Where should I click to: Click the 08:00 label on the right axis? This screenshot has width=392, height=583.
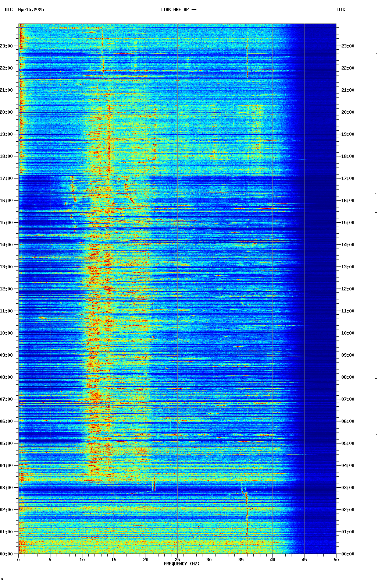348,377
